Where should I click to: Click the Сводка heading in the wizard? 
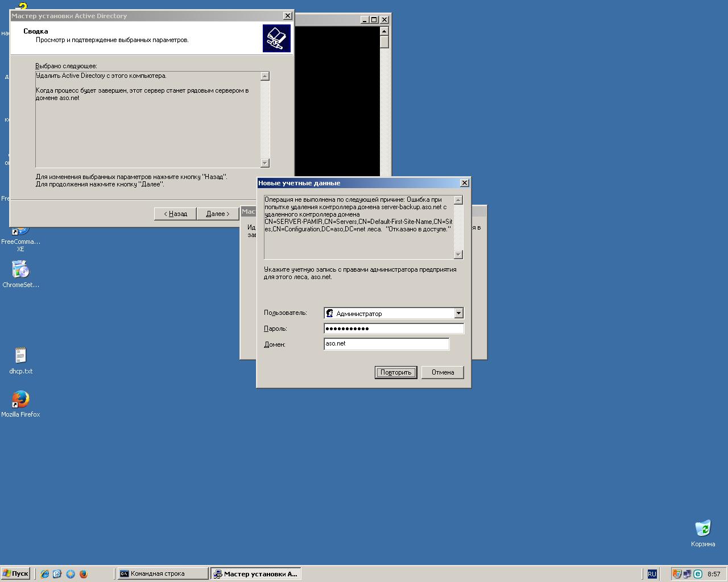click(x=36, y=31)
